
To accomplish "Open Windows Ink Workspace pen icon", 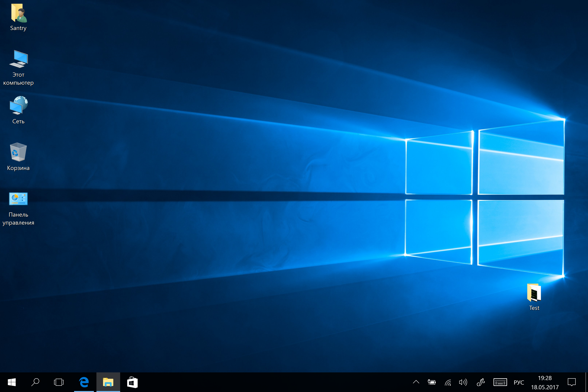I will (x=481, y=382).
